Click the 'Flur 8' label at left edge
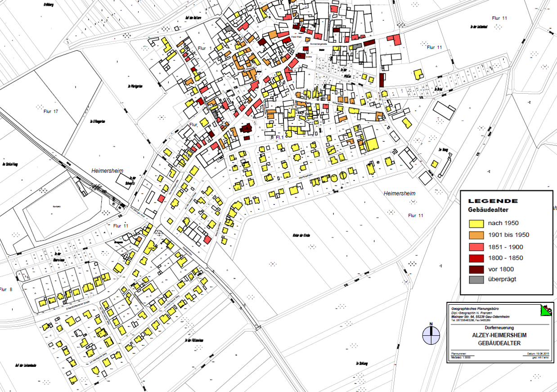Image resolution: width=557 pixels, height=392 pixels. click(x=6, y=289)
